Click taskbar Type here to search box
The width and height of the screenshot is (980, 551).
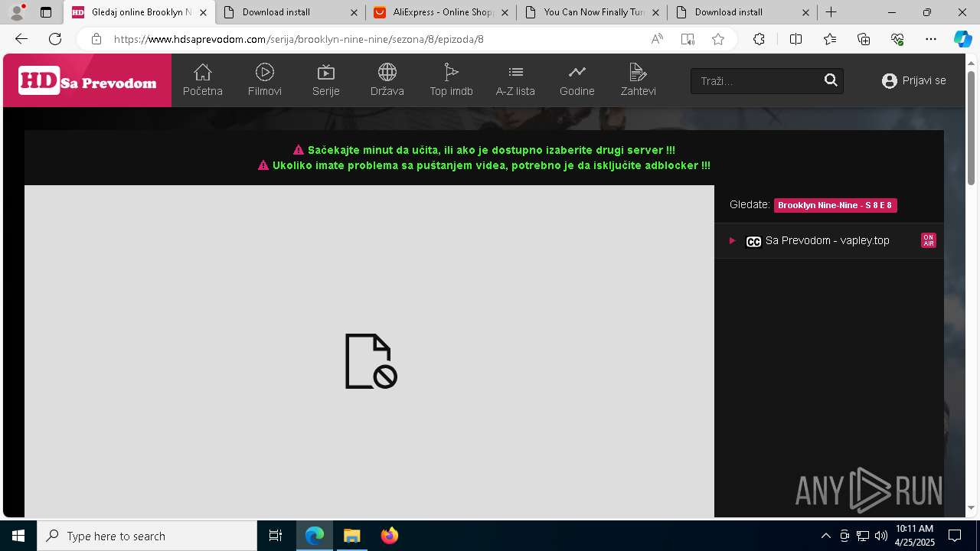[147, 536]
